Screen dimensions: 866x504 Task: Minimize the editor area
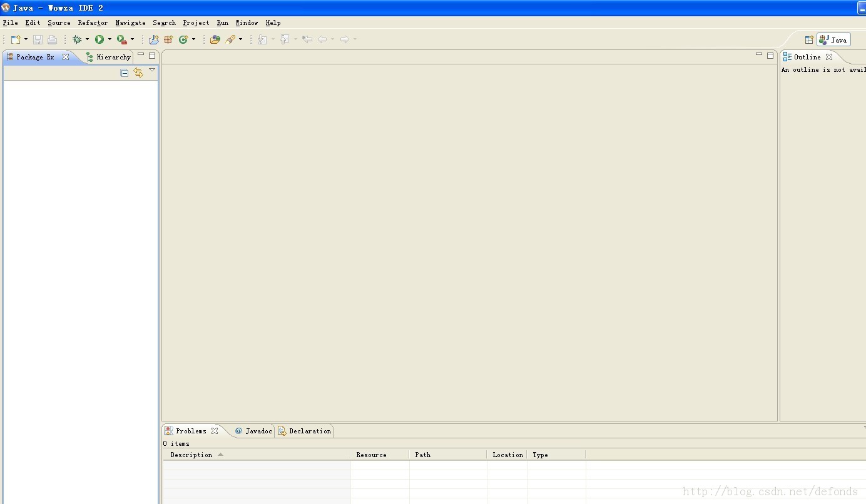click(x=759, y=55)
